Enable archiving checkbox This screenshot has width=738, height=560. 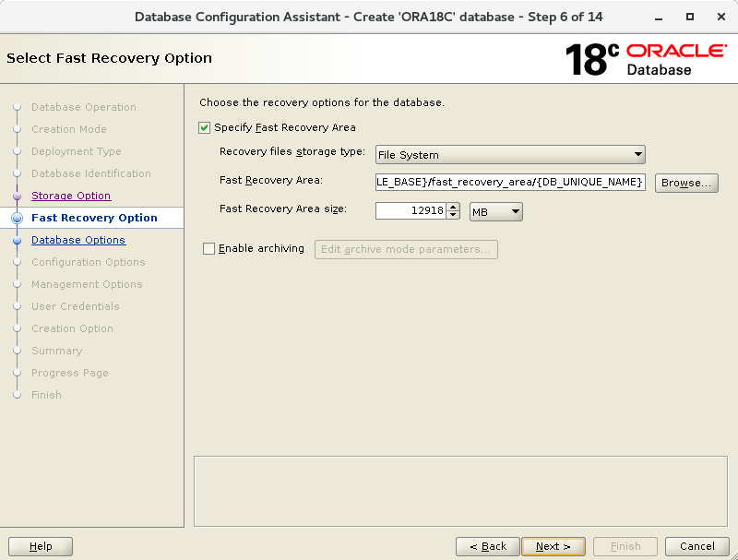pos(208,248)
